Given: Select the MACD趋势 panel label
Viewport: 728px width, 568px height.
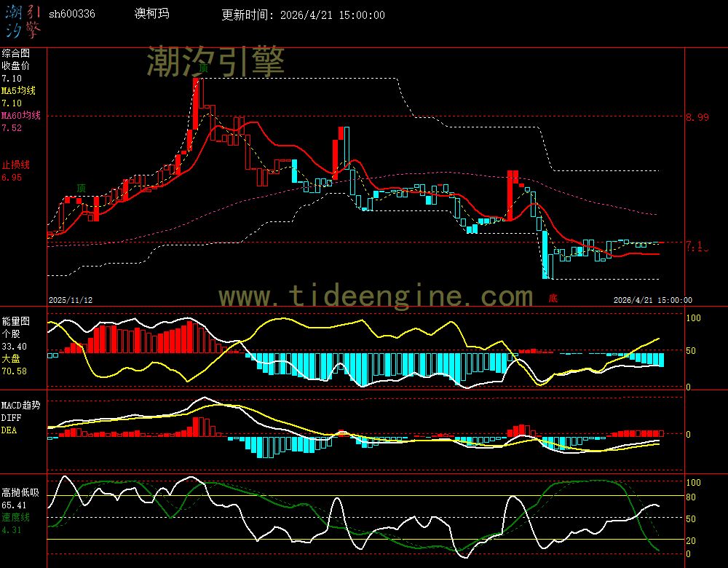Looking at the screenshot, I should [21, 404].
